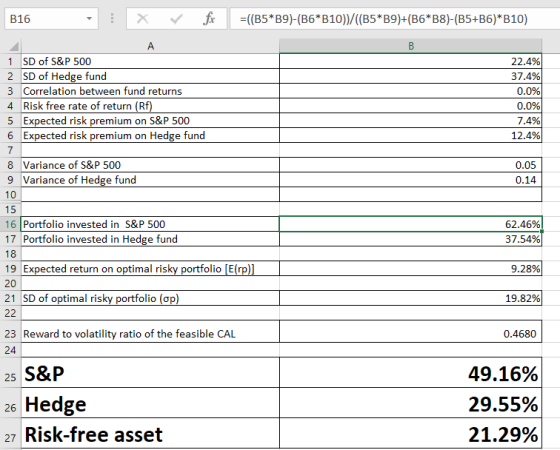Image resolution: width=560 pixels, height=450 pixels.
Task: Click cell 'Correlation between fund returns'
Action: pyautogui.click(x=150, y=91)
